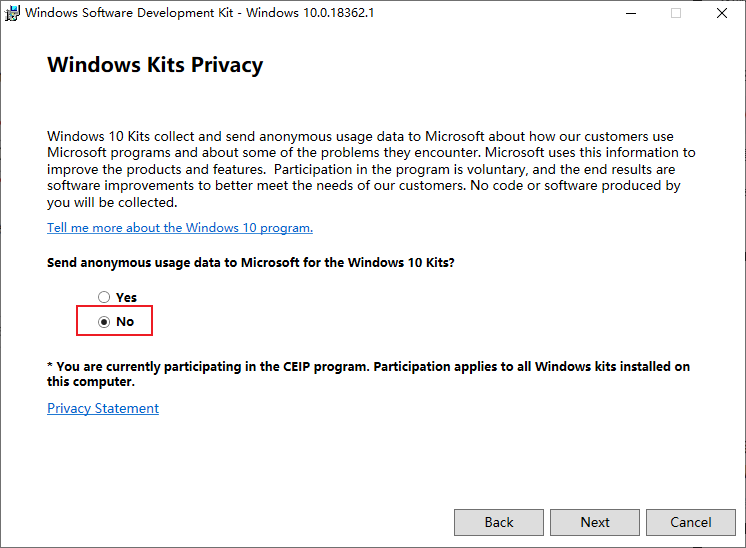
Task: Click the "Yes" option label text
Action: 127,297
